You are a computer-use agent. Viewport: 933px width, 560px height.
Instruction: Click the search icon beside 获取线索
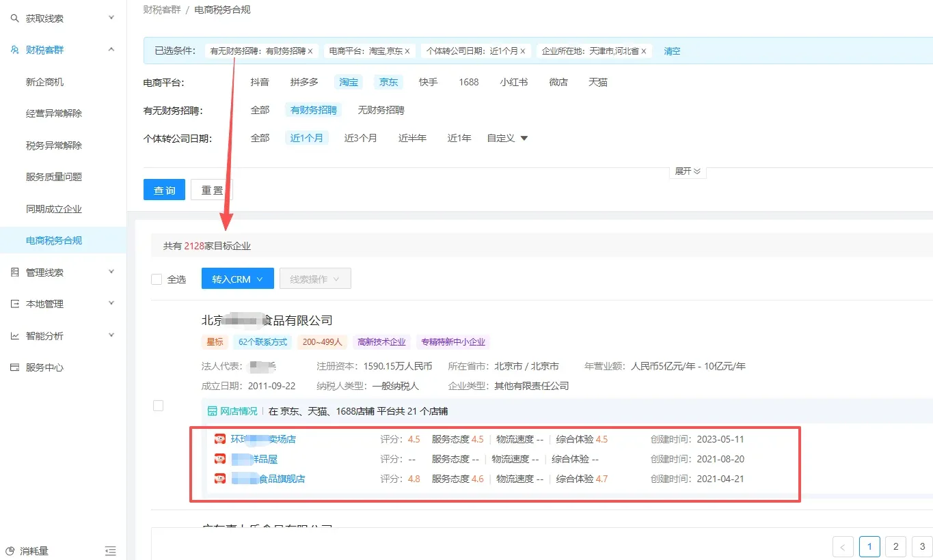tap(15, 18)
